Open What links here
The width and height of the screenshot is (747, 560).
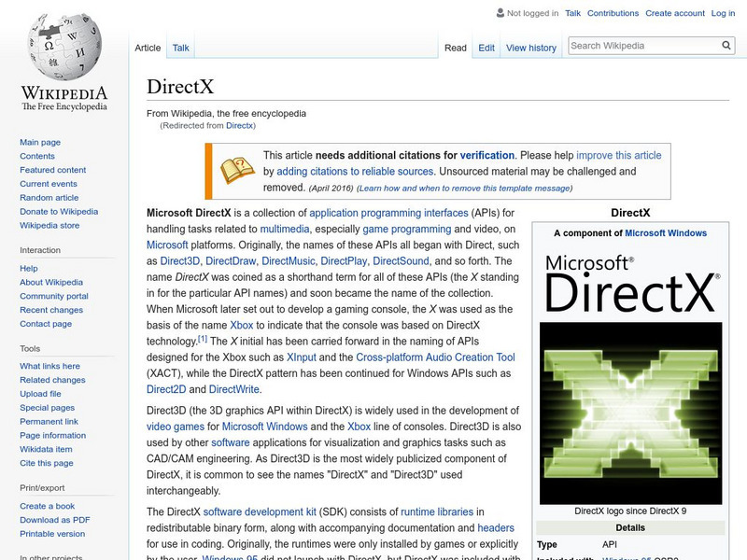point(49,366)
